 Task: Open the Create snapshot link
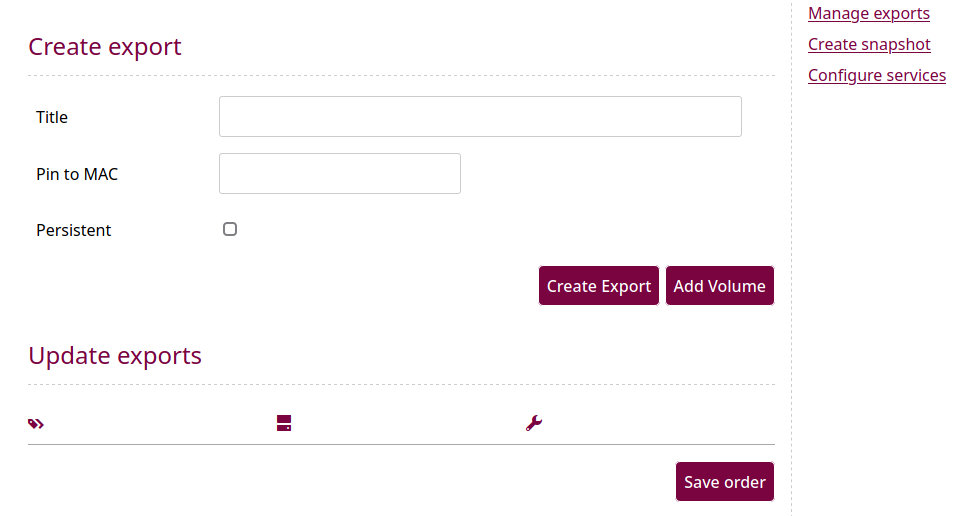pyautogui.click(x=869, y=44)
